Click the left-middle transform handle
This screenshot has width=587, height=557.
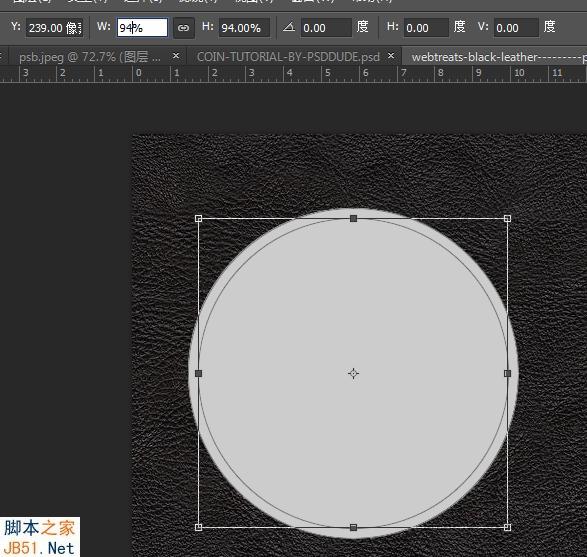click(x=198, y=373)
